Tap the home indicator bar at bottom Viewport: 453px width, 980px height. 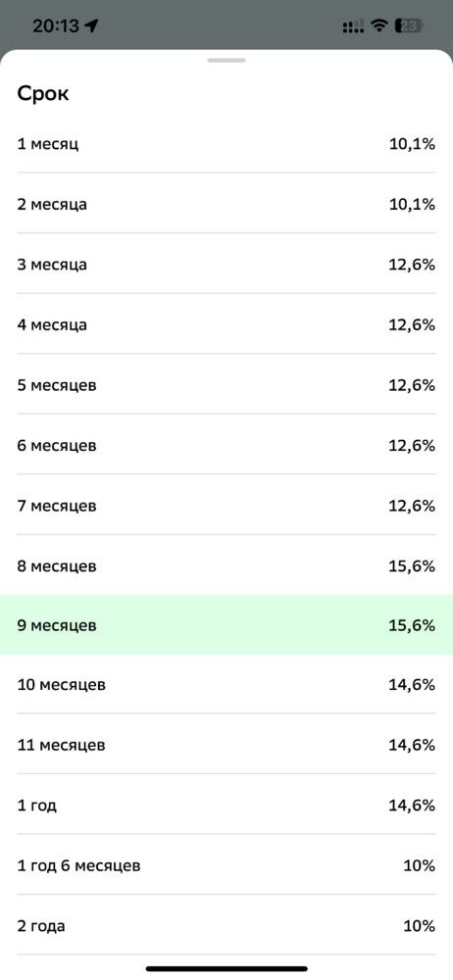[226, 969]
